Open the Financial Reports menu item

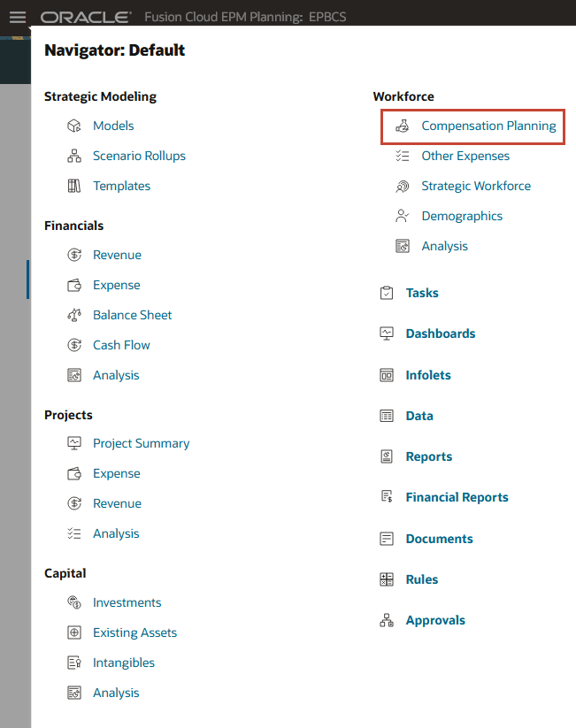pyautogui.click(x=457, y=497)
